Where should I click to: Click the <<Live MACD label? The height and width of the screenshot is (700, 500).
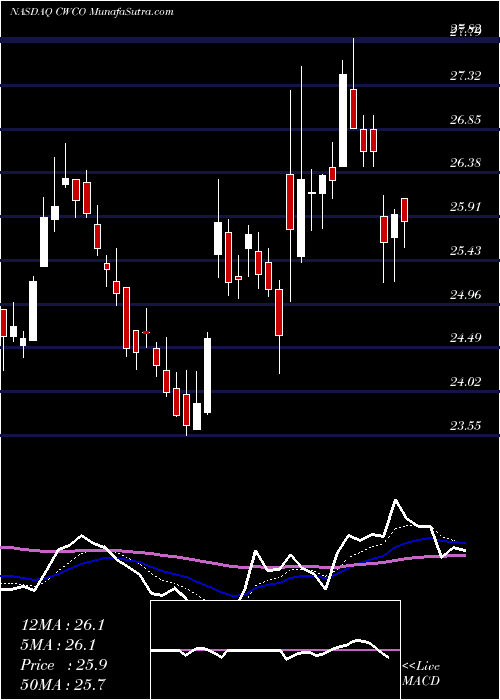pyautogui.click(x=421, y=673)
